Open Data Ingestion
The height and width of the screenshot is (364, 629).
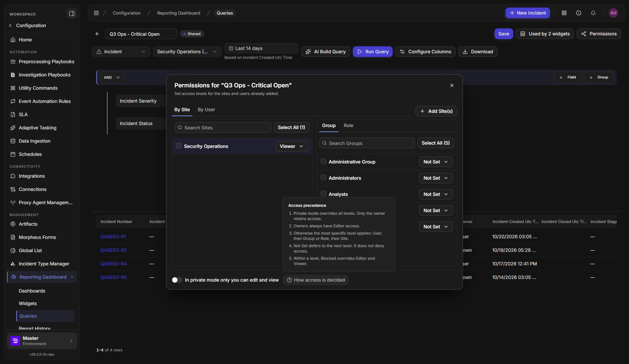pyautogui.click(x=42, y=141)
